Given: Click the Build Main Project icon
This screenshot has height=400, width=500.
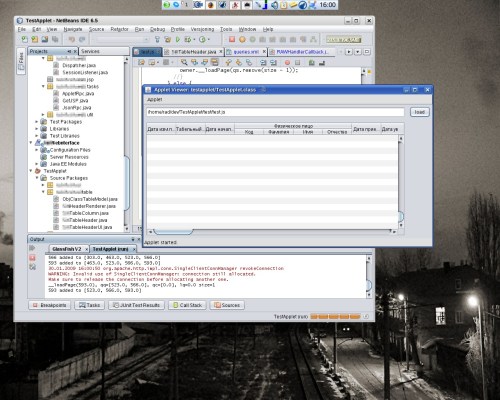Looking at the screenshot, I should coord(157,39).
